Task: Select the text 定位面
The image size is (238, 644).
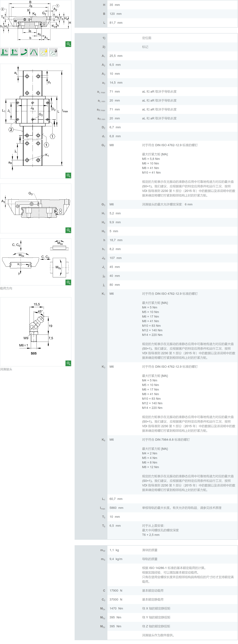Action: pyautogui.click(x=147, y=38)
